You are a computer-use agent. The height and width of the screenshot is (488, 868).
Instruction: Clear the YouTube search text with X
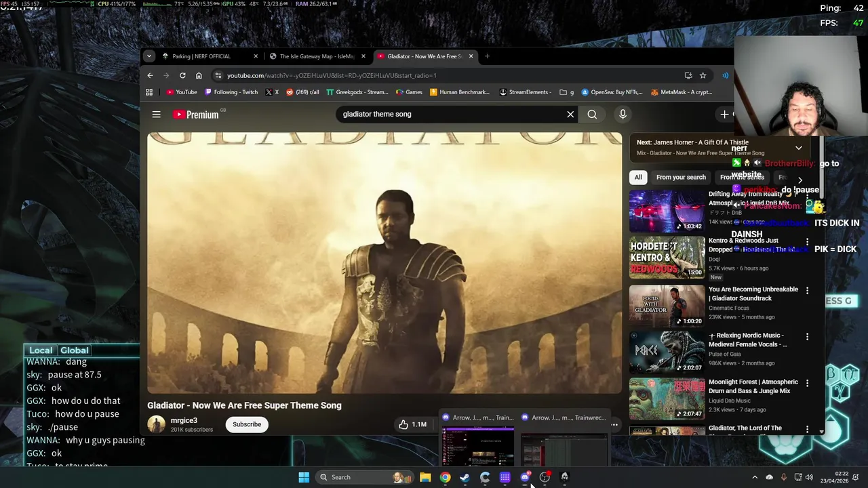click(x=570, y=115)
